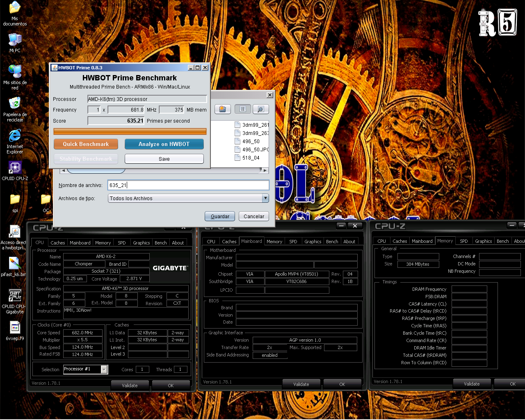525x420 pixels.
Task: Click 384 MBytes memory size value
Action: (418, 264)
